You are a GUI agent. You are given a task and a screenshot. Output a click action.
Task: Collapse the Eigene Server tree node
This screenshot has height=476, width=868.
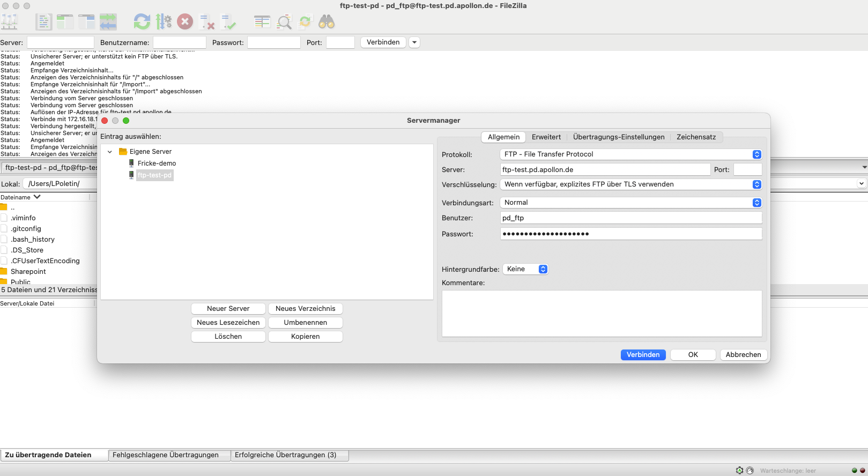click(x=110, y=152)
